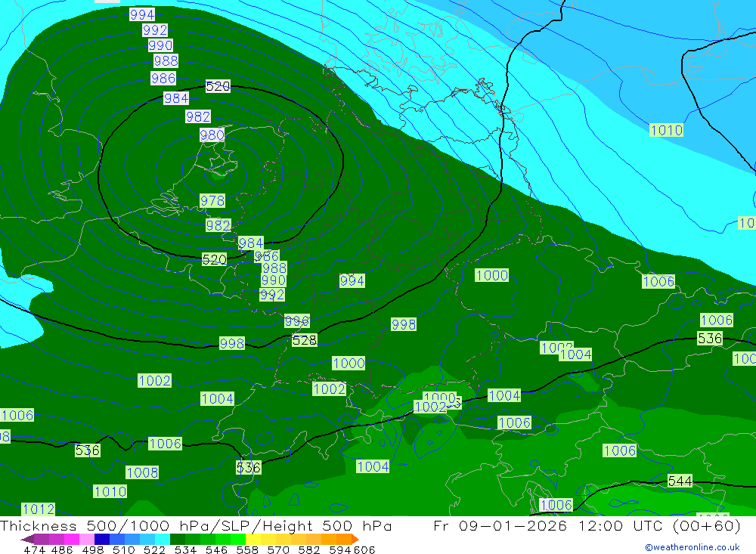This screenshot has height=554, width=756.
Task: Click legend value 534
Action: (x=186, y=550)
